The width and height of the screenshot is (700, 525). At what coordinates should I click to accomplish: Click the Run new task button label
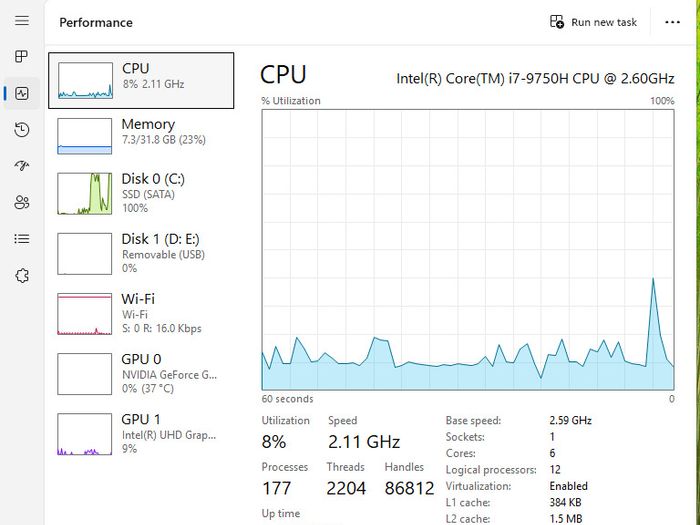(x=604, y=22)
